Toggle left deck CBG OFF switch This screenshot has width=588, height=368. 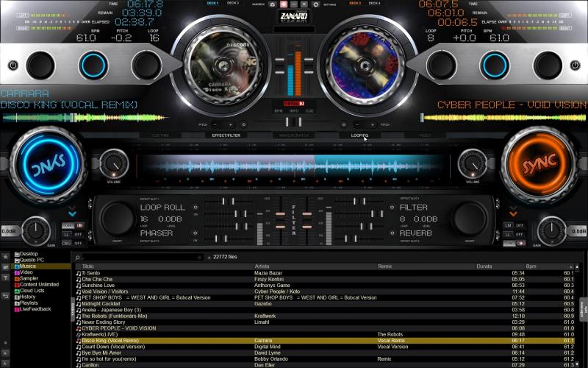pyautogui.click(x=73, y=244)
